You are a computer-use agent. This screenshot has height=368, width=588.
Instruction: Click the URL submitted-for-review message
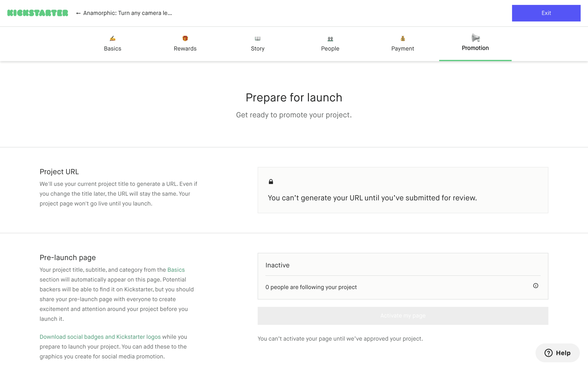tap(372, 198)
